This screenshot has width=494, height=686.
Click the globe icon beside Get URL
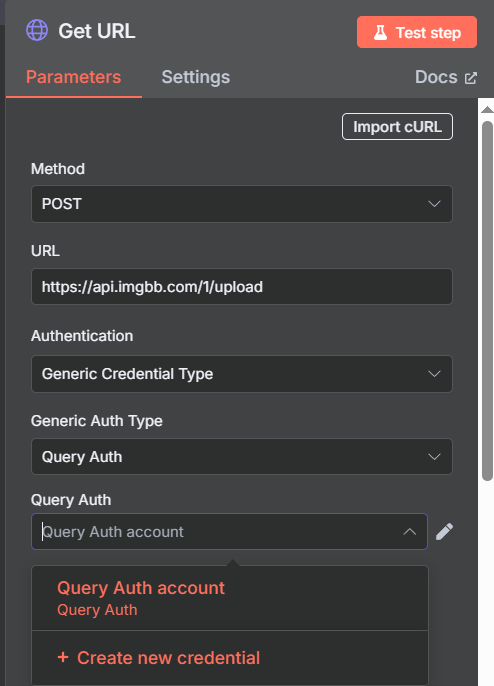point(37,31)
